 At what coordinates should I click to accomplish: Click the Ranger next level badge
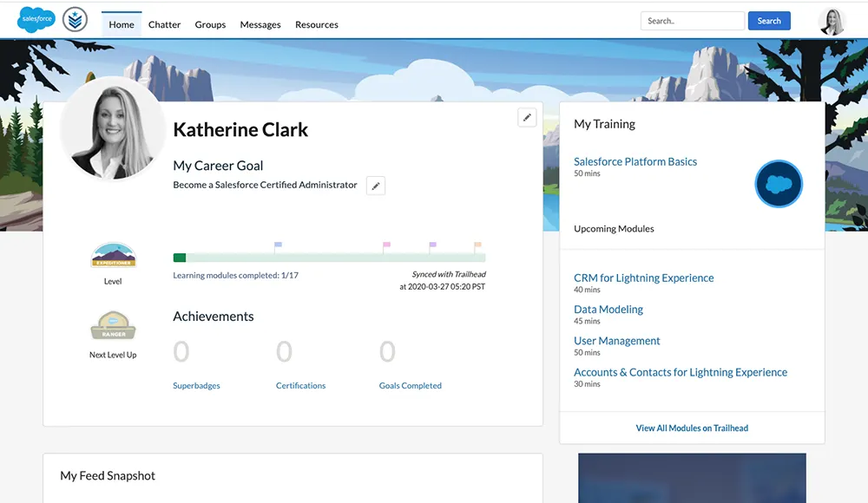114,325
